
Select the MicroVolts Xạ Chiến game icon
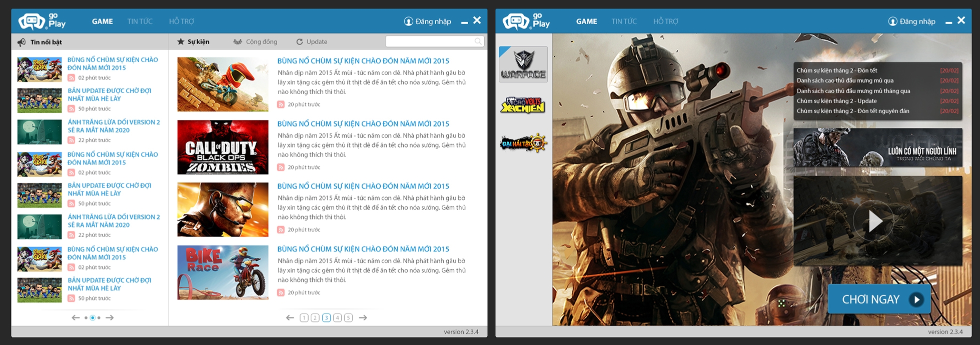[x=523, y=105]
